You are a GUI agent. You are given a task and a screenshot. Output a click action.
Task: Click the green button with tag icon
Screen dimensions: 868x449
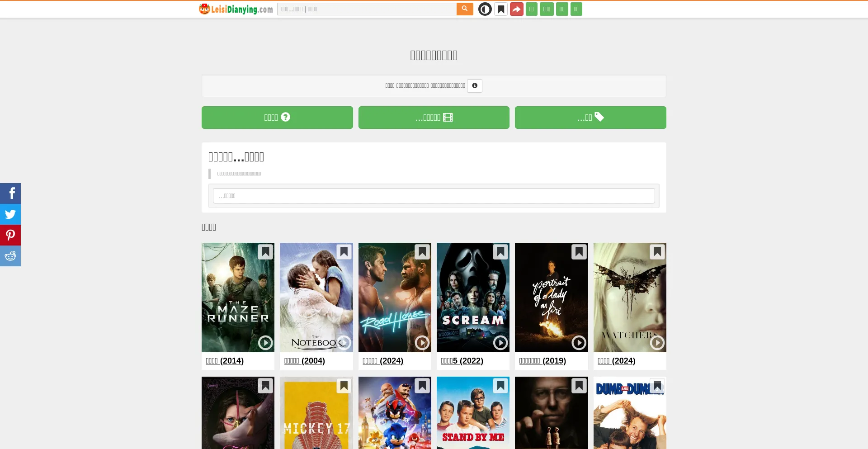pos(590,118)
